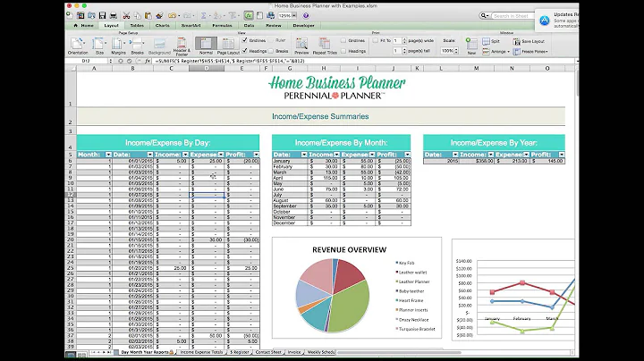Switch to the Contact Sheet tab
This screenshot has width=644, height=361.
click(268, 352)
